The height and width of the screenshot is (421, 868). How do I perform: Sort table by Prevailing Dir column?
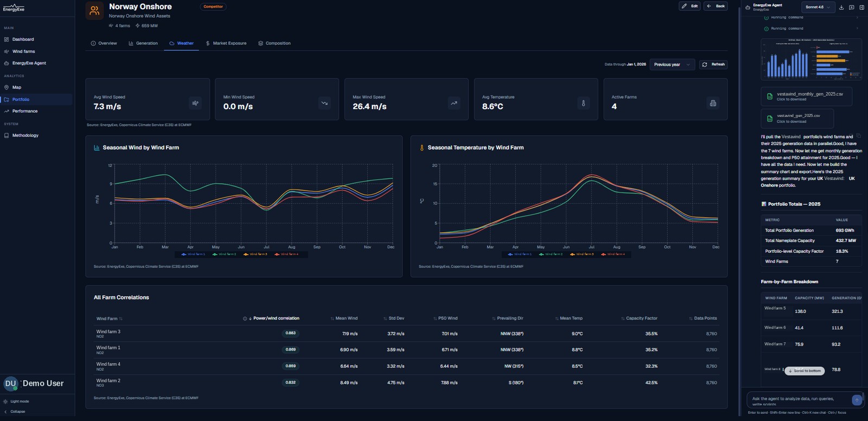click(507, 318)
